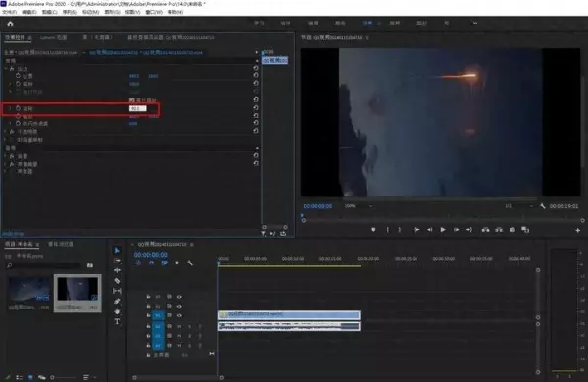Select the video clip on track V1
Image resolution: width=588 pixels, height=382 pixels.
pos(289,314)
